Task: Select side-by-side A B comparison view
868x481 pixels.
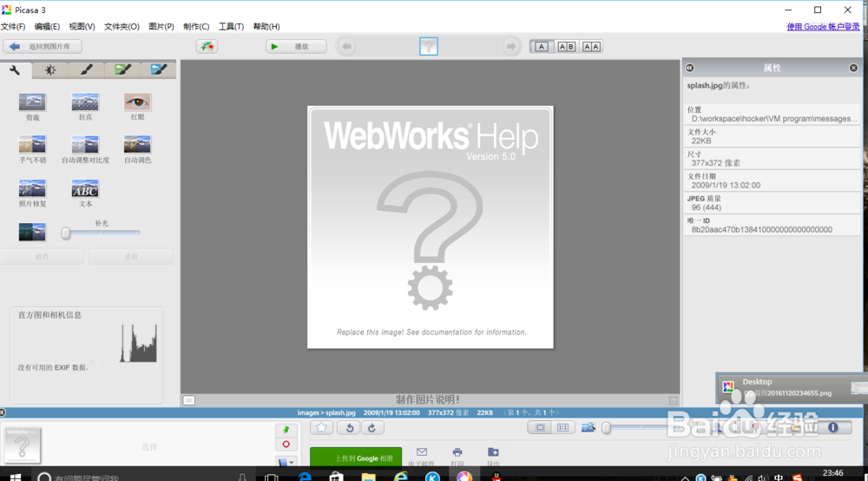Action: [x=566, y=47]
